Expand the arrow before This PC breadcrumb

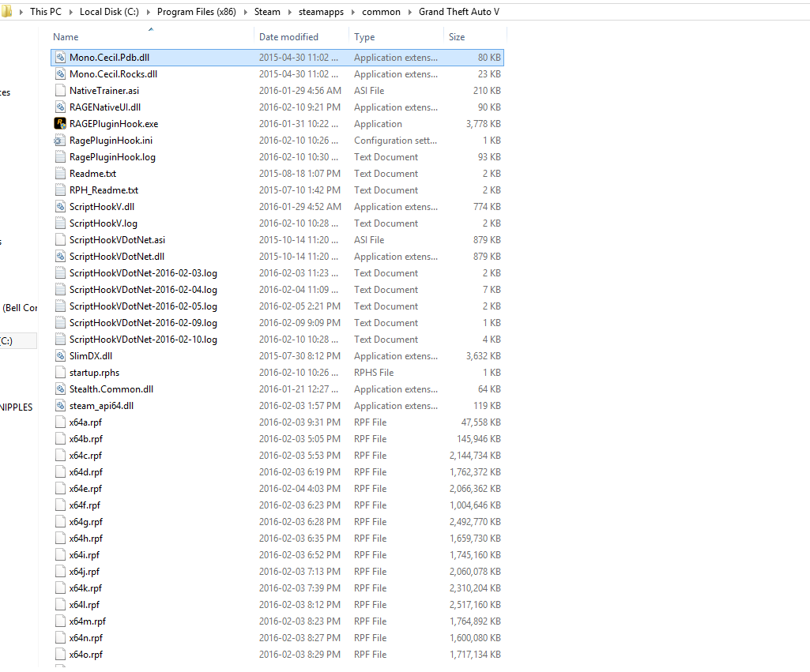click(x=21, y=12)
